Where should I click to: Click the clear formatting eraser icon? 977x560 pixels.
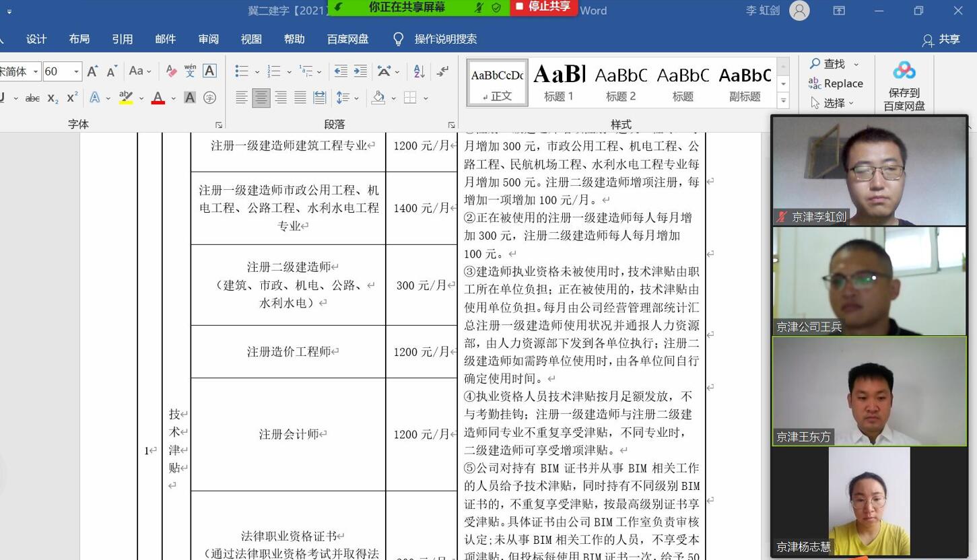pos(171,71)
